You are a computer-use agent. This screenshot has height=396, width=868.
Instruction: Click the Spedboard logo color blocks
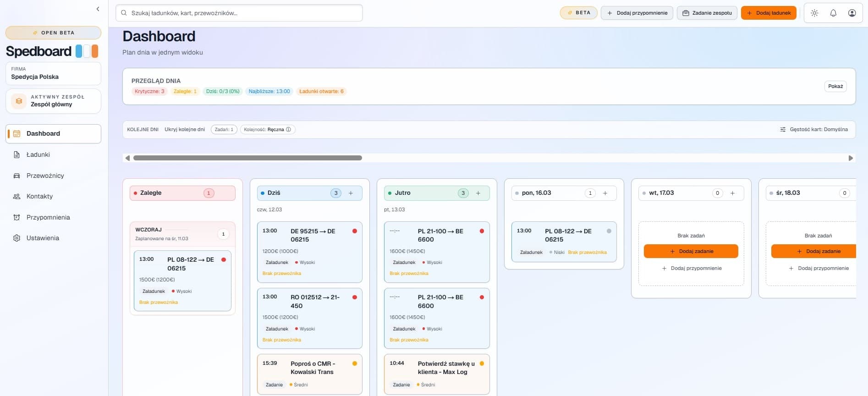(87, 51)
